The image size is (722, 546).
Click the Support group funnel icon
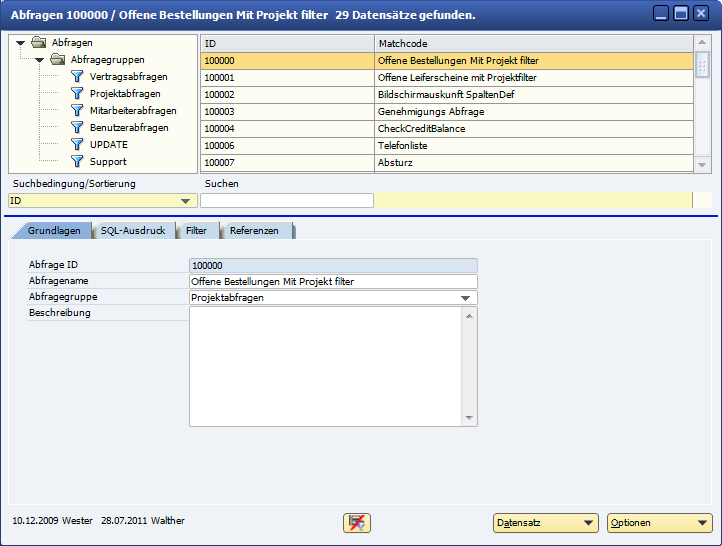click(x=77, y=161)
